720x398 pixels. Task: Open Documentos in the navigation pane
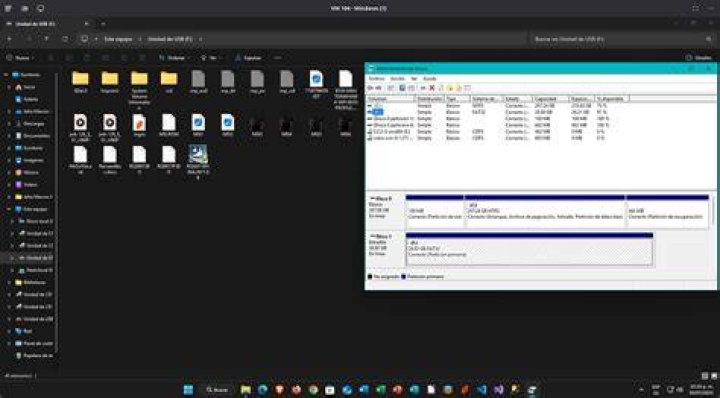pyautogui.click(x=33, y=136)
